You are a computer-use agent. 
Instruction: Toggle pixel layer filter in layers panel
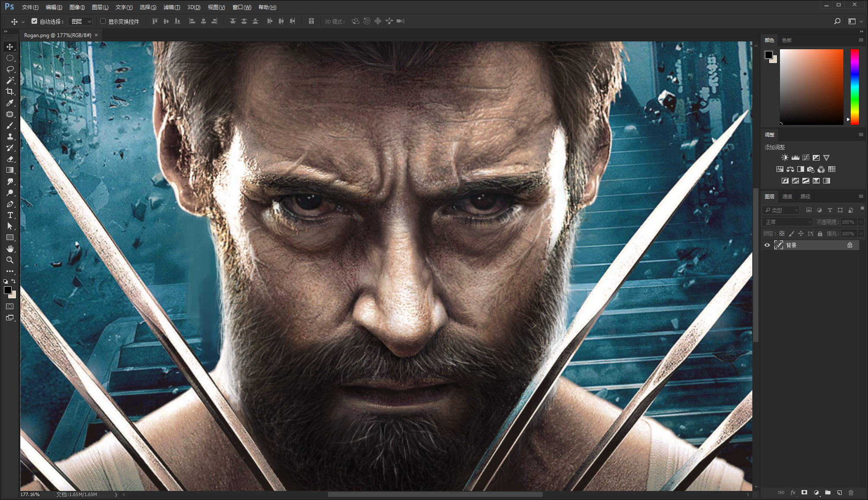pyautogui.click(x=809, y=210)
